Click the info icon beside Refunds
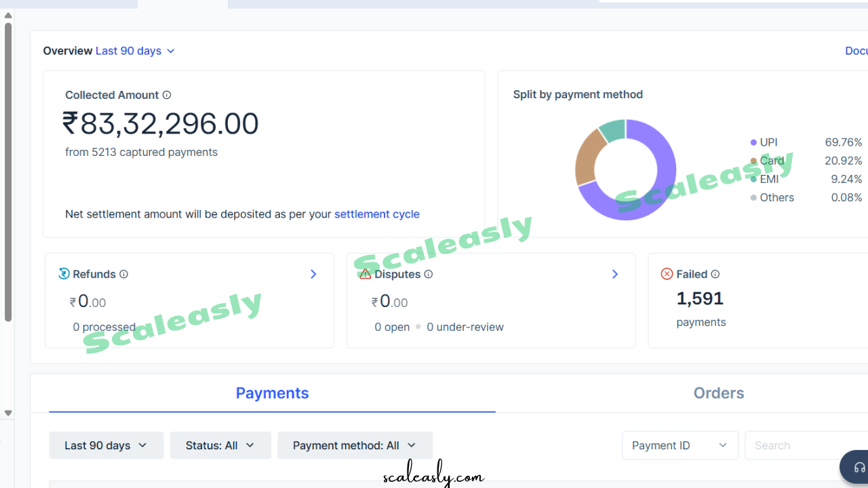Viewport: 868px width, 488px height. click(123, 274)
